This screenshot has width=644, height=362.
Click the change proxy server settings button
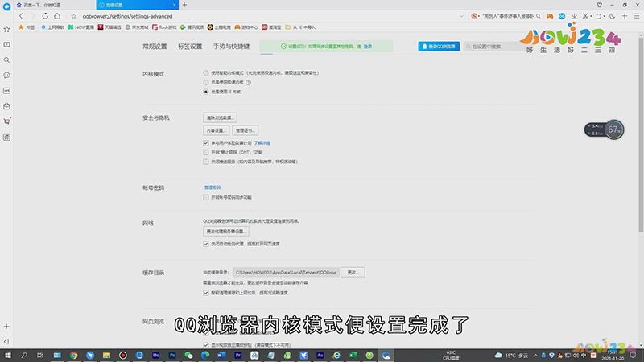pos(226,232)
